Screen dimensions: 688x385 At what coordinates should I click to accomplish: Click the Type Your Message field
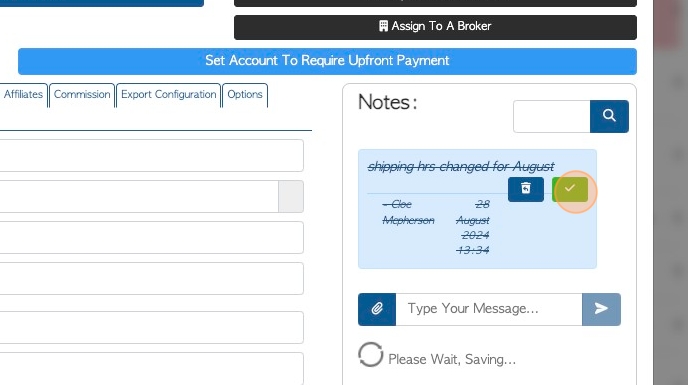(x=489, y=309)
